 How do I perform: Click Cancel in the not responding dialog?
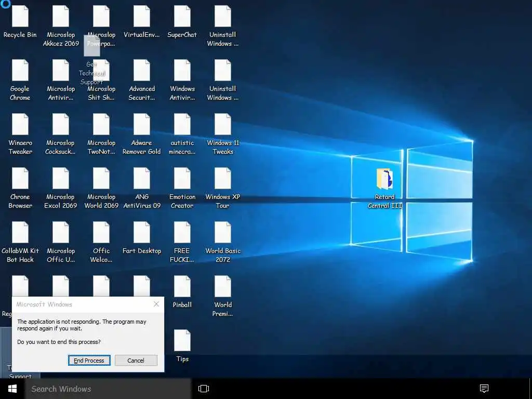click(x=136, y=361)
